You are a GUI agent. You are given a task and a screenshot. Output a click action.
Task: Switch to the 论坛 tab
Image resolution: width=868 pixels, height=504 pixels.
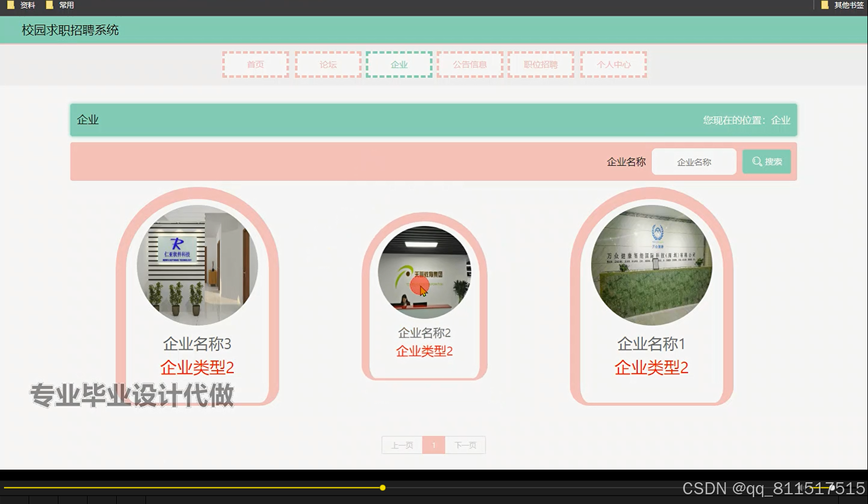point(326,64)
